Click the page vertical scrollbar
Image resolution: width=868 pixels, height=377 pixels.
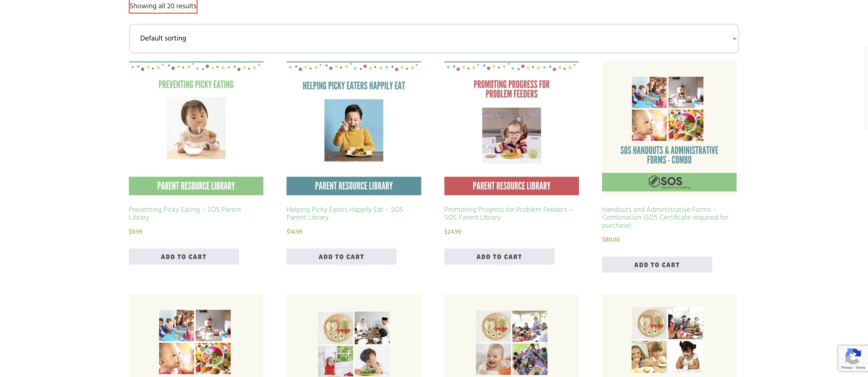tap(866, 88)
